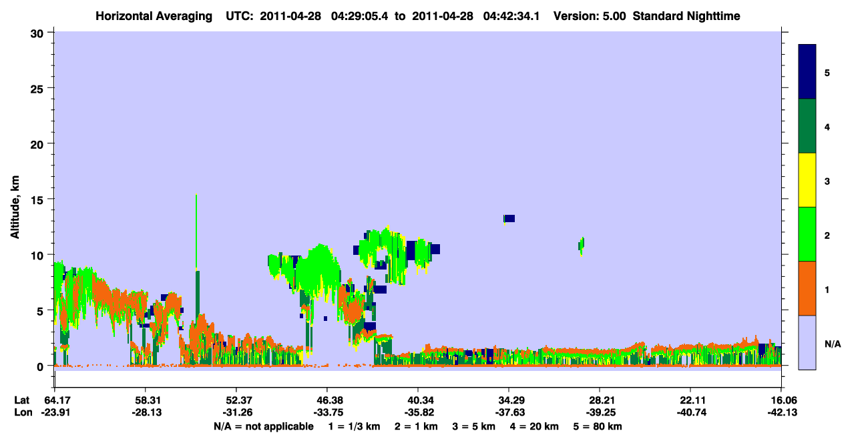Viewport: 868px width, 445px height.
Task: Click the longitude value -35.82
Action: (x=418, y=412)
